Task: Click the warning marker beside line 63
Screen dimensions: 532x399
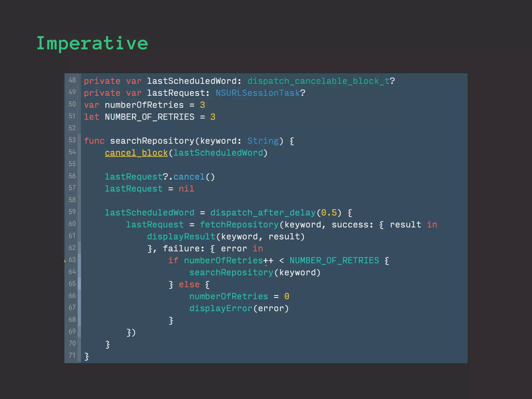Action: 65,261
